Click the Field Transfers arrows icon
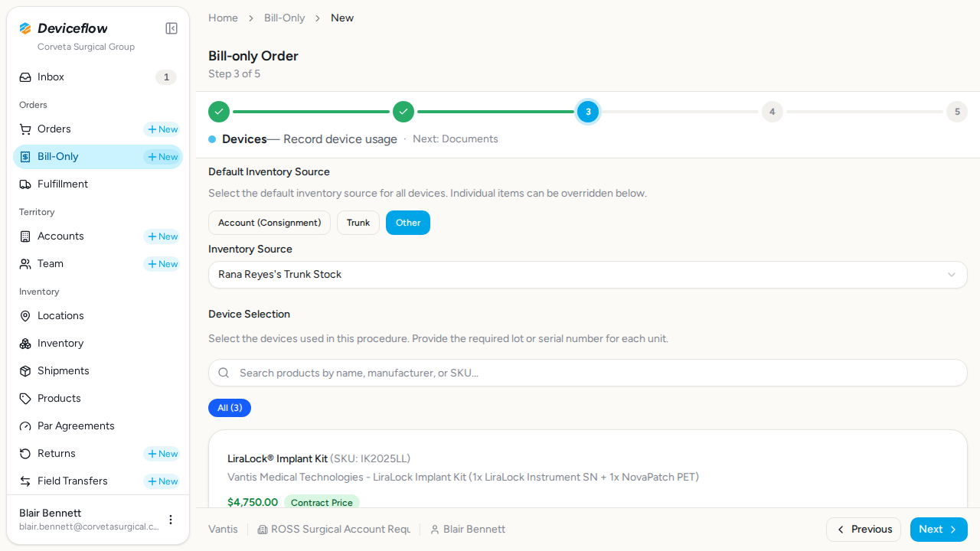The width and height of the screenshot is (980, 551). click(x=25, y=481)
